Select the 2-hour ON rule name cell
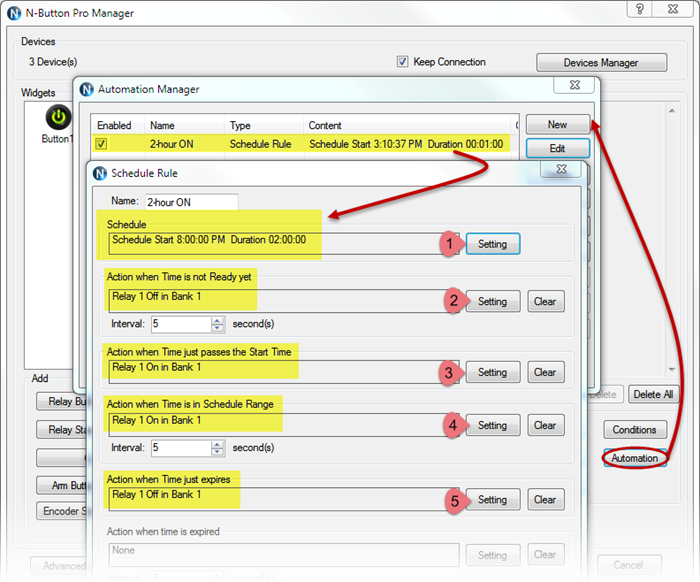The height and width of the screenshot is (582, 700). point(171,144)
